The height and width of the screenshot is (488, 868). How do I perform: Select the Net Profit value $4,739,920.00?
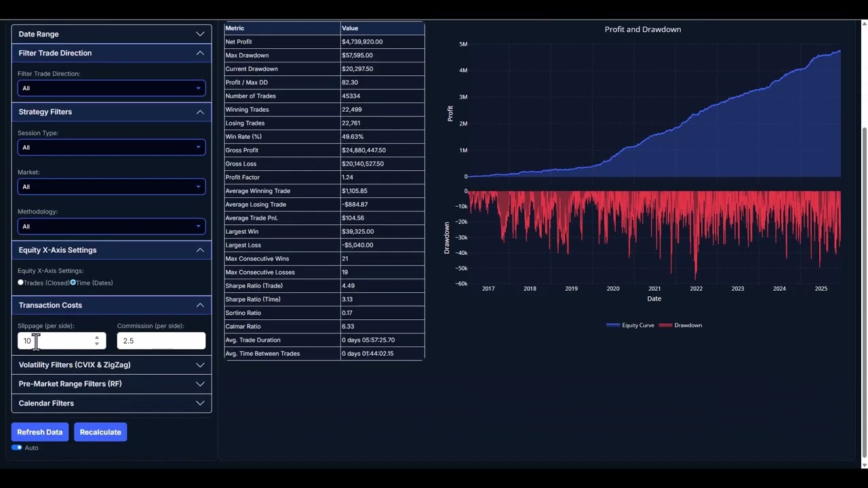pos(362,42)
